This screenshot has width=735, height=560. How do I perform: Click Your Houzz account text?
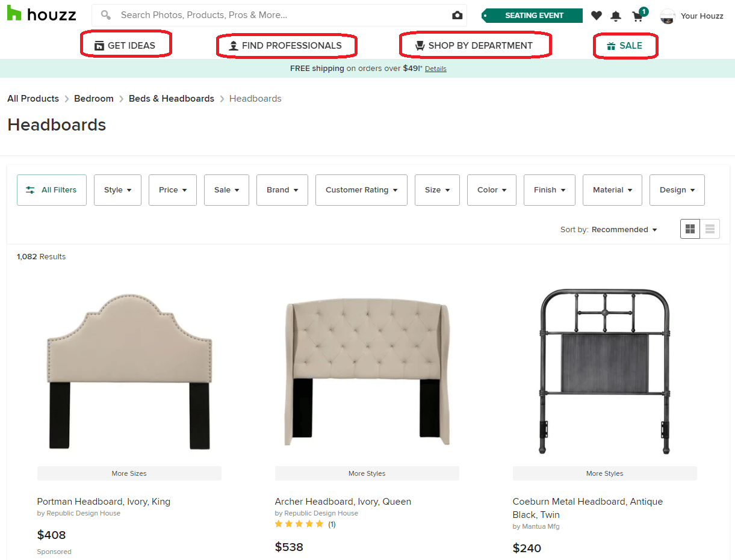coord(702,16)
